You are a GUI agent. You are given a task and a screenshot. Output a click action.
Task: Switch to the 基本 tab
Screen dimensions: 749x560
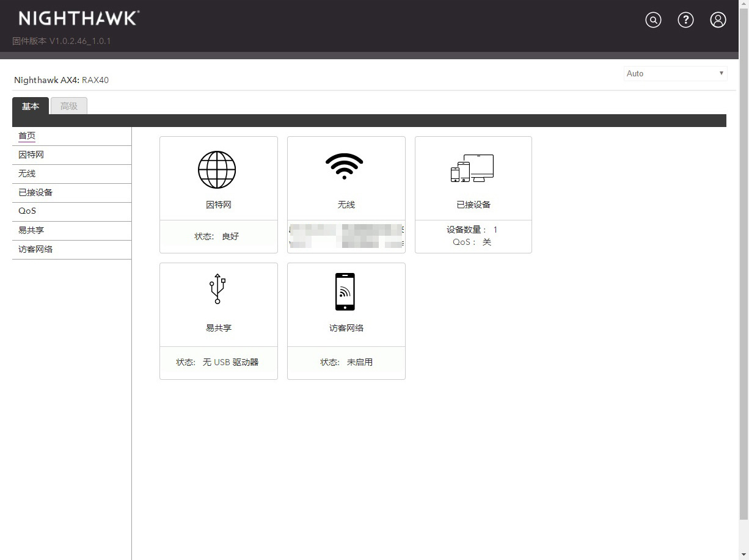tap(31, 106)
